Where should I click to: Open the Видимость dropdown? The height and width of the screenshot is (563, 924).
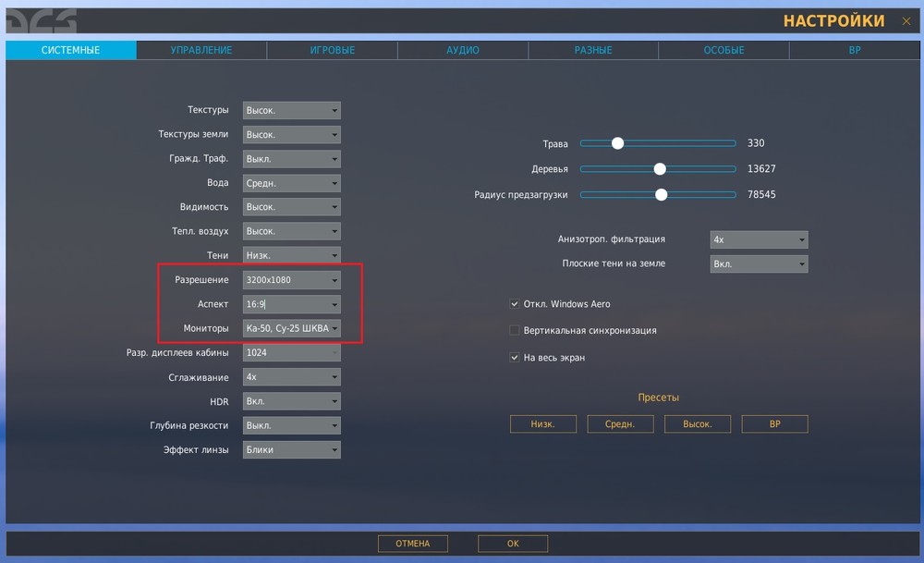coord(292,207)
